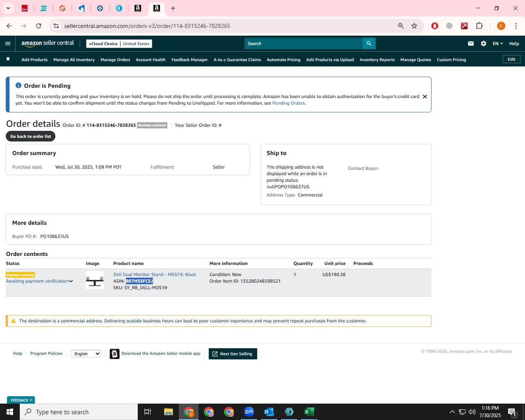Click the Next Gen Selling button

[233, 354]
